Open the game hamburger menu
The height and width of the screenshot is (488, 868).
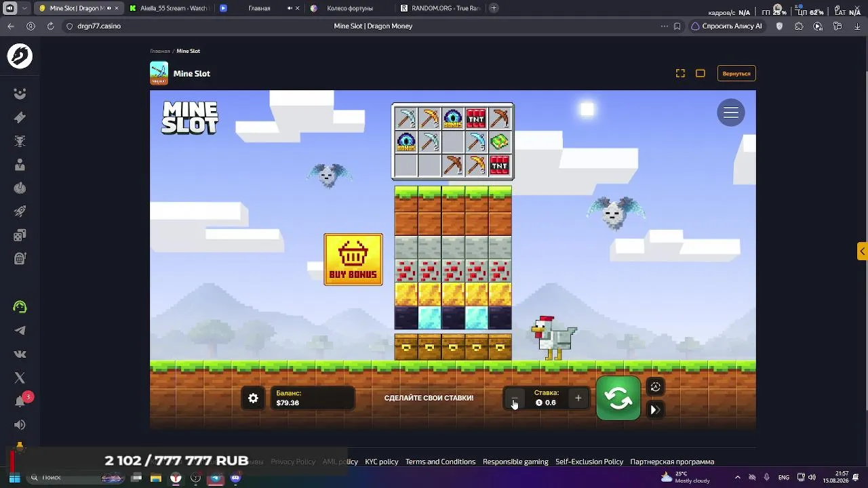click(x=731, y=113)
